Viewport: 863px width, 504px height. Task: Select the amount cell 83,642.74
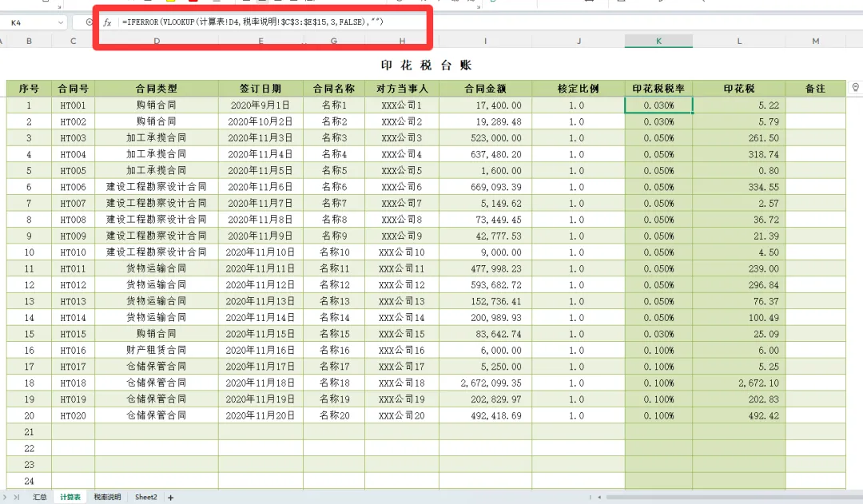pyautogui.click(x=485, y=334)
